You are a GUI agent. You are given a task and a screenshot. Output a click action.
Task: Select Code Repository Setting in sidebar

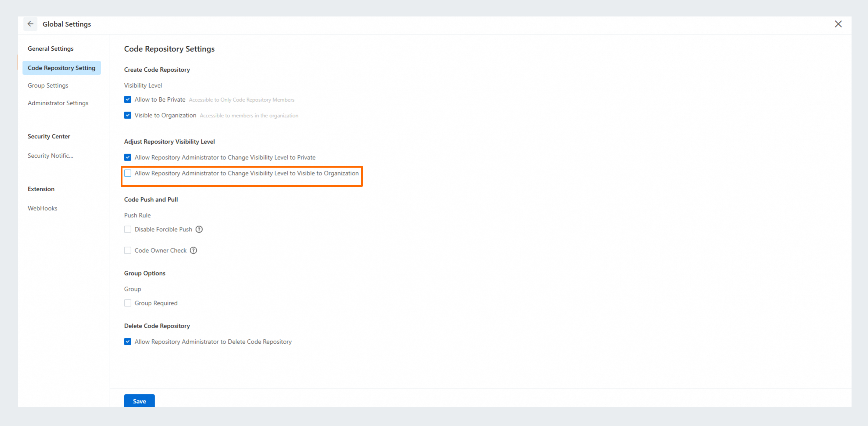61,68
